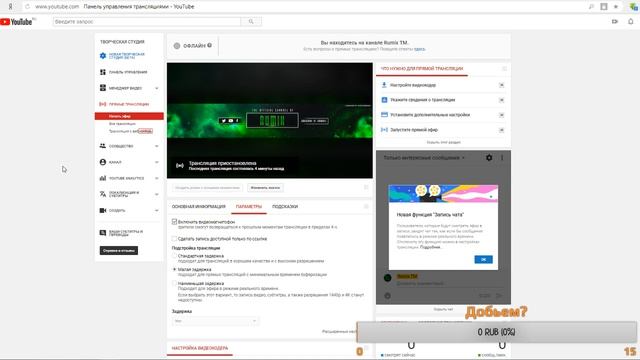Open the Задержка dropdown
The height and width of the screenshot is (360, 640).
pos(215,321)
